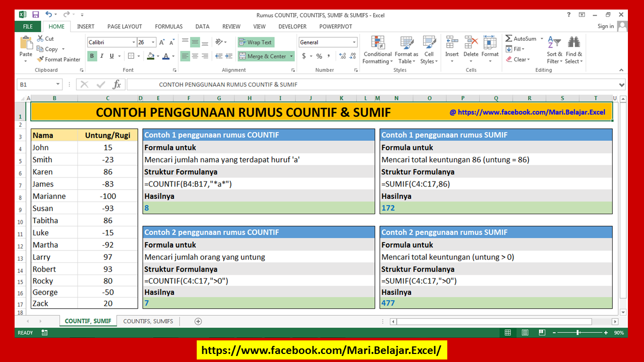Toggle Wrap Text
This screenshot has width=644, height=362.
click(x=256, y=42)
